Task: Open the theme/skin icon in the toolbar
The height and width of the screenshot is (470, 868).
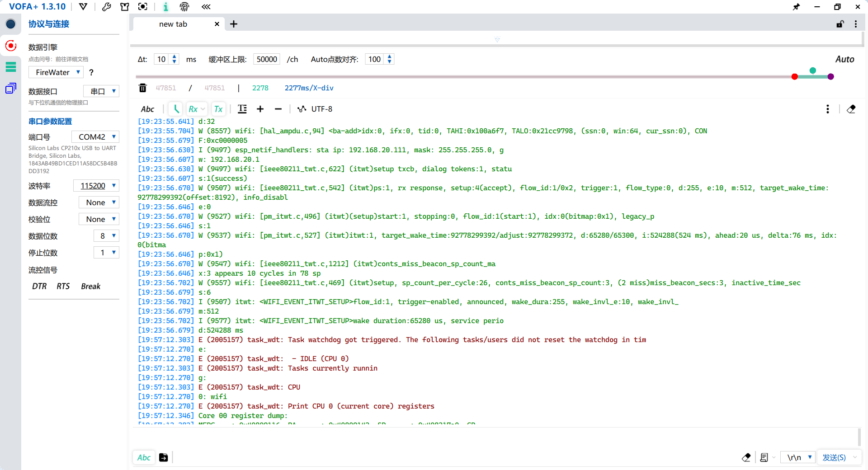Action: (125, 7)
